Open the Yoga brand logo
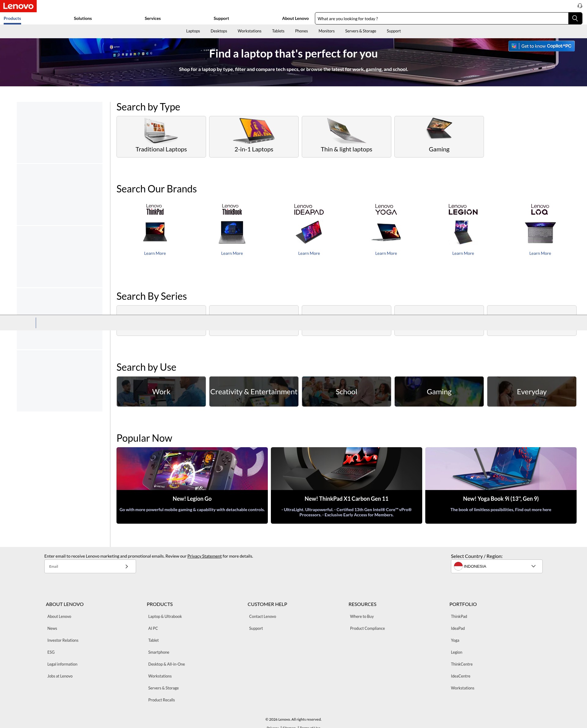Image resolution: width=587 pixels, height=728 pixels. coord(386,210)
